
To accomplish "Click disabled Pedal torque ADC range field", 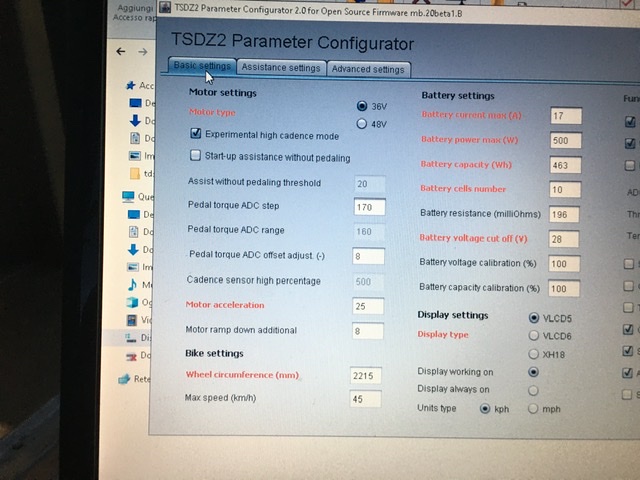I will tap(369, 232).
